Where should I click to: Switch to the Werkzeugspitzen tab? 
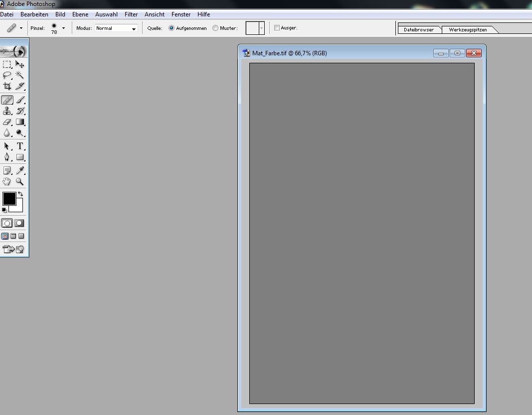tap(468, 29)
